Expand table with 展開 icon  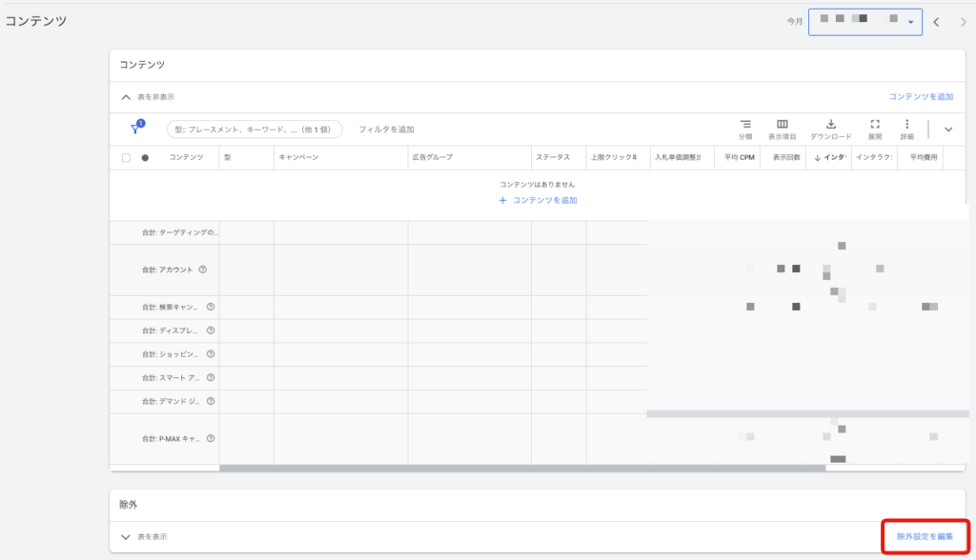coord(874,125)
